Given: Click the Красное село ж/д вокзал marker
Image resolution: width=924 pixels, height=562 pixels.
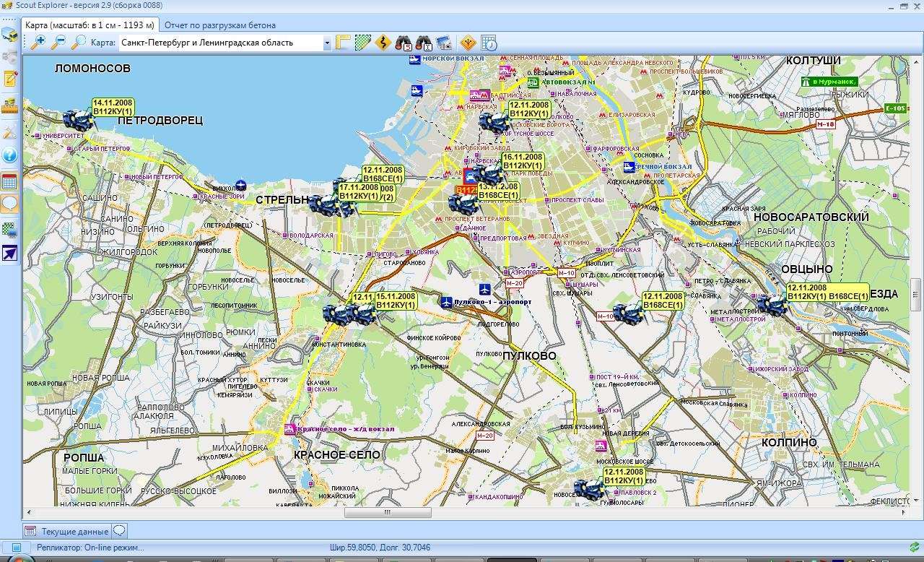Looking at the screenshot, I should pyautogui.click(x=290, y=428).
